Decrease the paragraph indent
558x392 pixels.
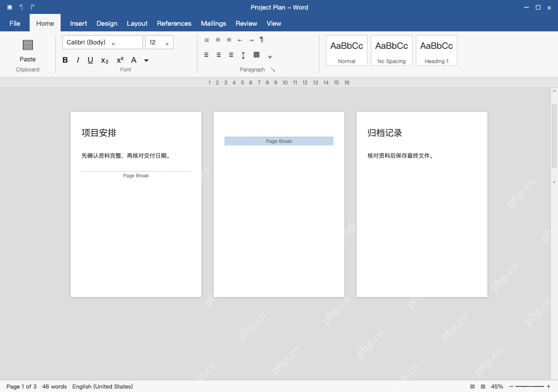point(240,40)
